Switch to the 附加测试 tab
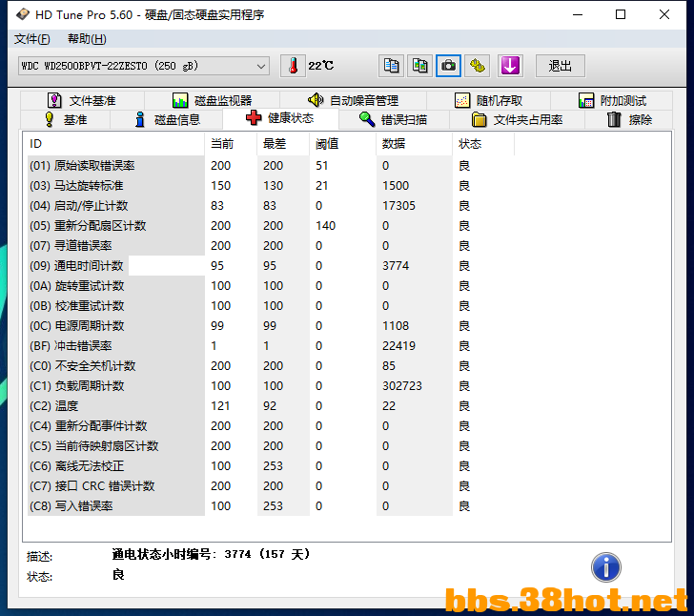 tap(612, 100)
